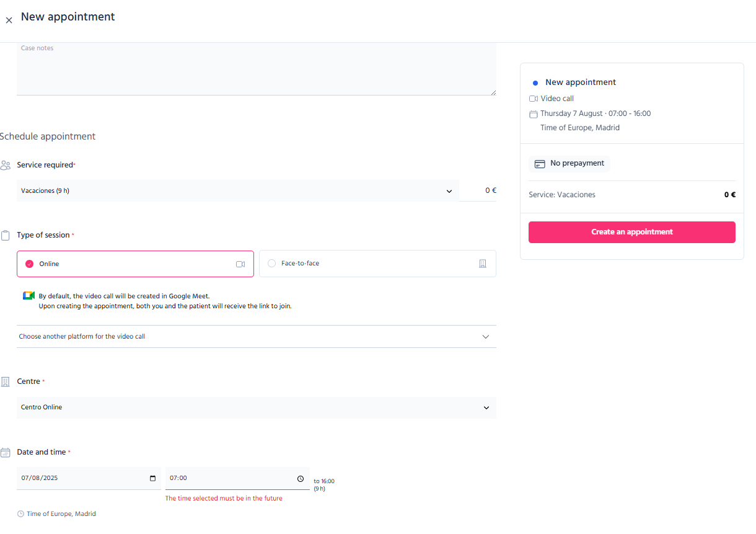756x534 pixels.
Task: Click 'Service: Vacaciones' in summary
Action: [562, 195]
